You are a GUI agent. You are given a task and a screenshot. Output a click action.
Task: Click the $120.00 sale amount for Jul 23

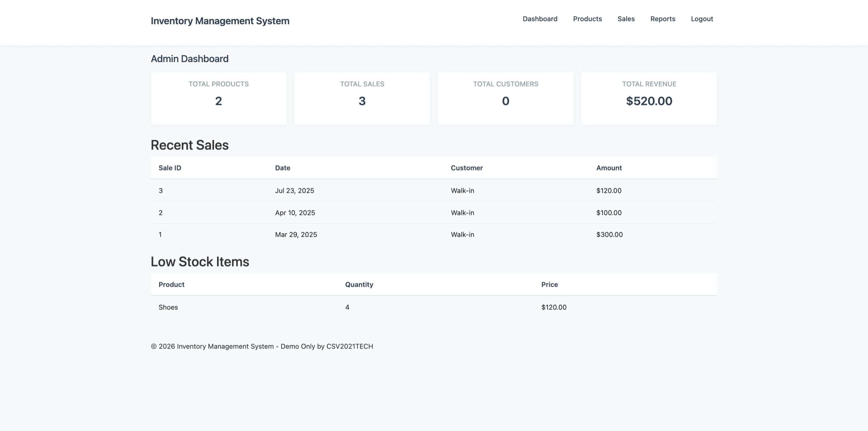[608, 190]
